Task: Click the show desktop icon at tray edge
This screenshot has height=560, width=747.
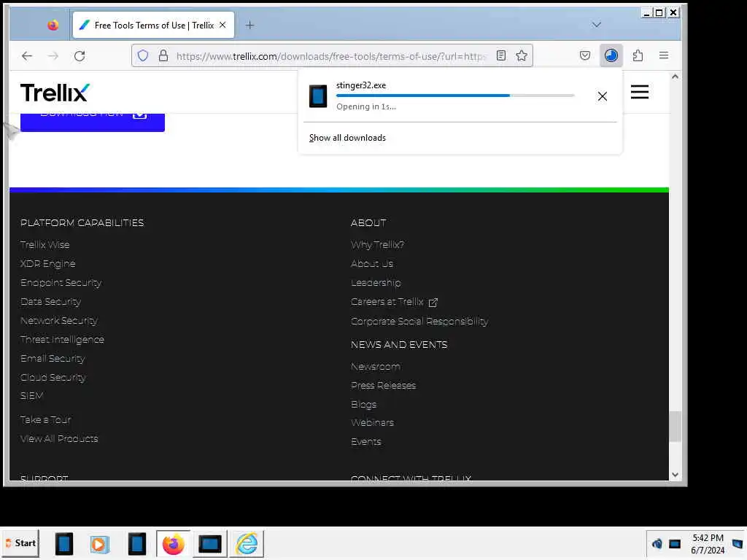Action: point(738,544)
